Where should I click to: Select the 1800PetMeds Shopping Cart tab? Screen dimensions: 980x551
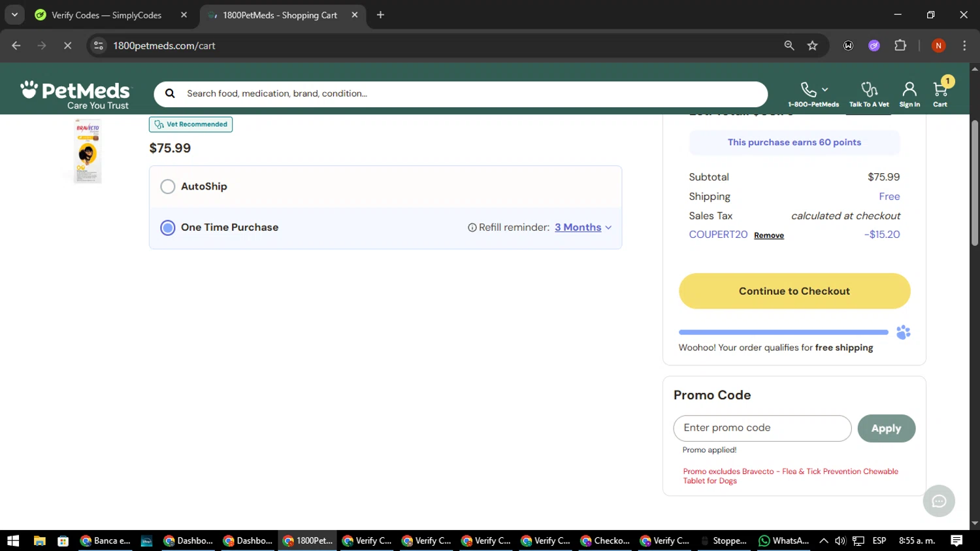click(282, 15)
